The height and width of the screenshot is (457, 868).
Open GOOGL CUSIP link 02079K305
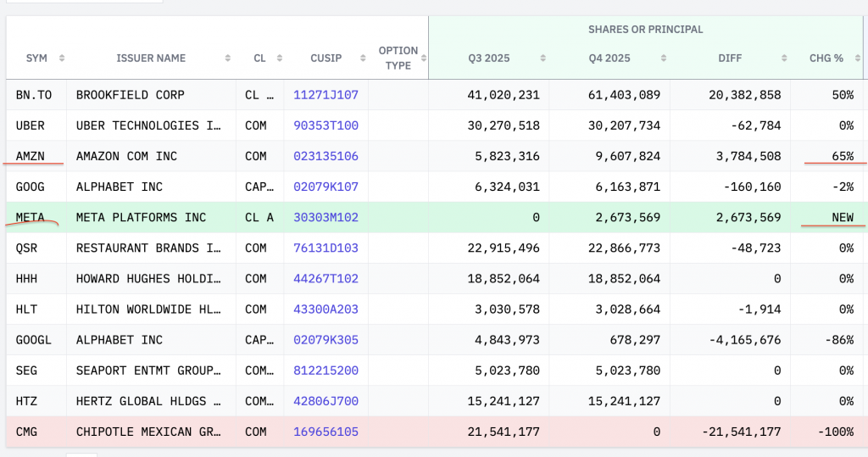point(325,340)
